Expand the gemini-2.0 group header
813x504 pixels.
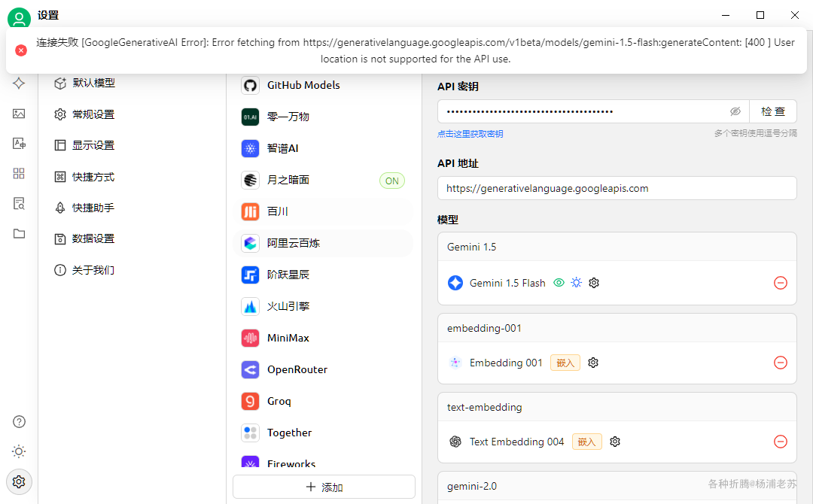tap(617, 487)
